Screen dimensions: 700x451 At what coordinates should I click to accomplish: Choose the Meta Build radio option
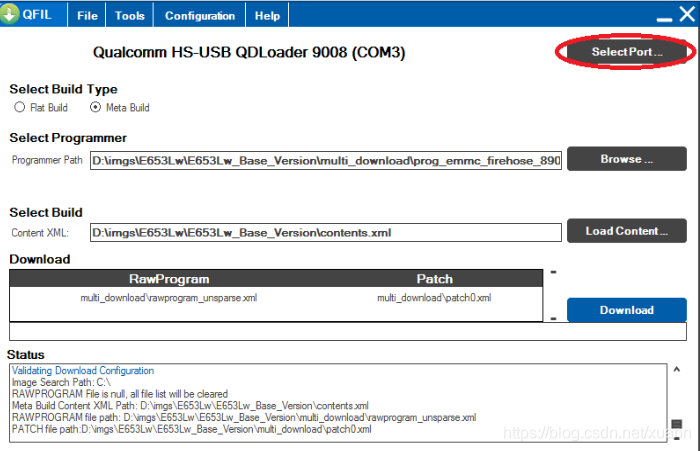point(96,107)
